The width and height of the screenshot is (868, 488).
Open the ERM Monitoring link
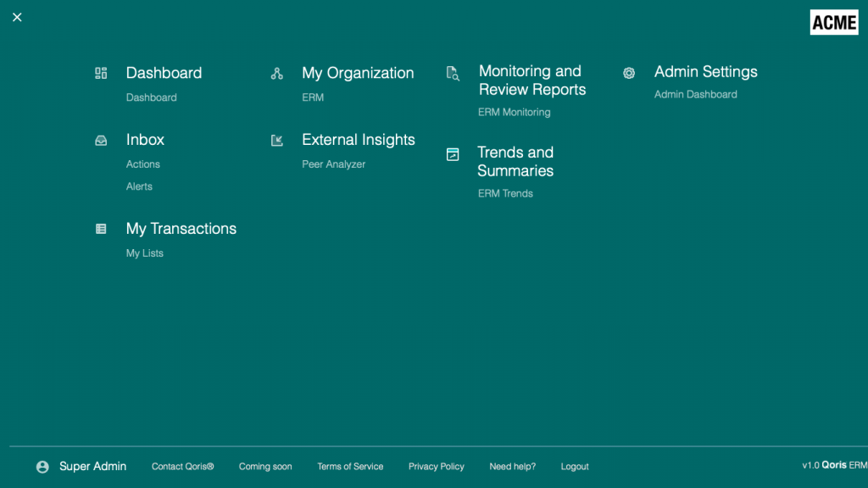[515, 113]
